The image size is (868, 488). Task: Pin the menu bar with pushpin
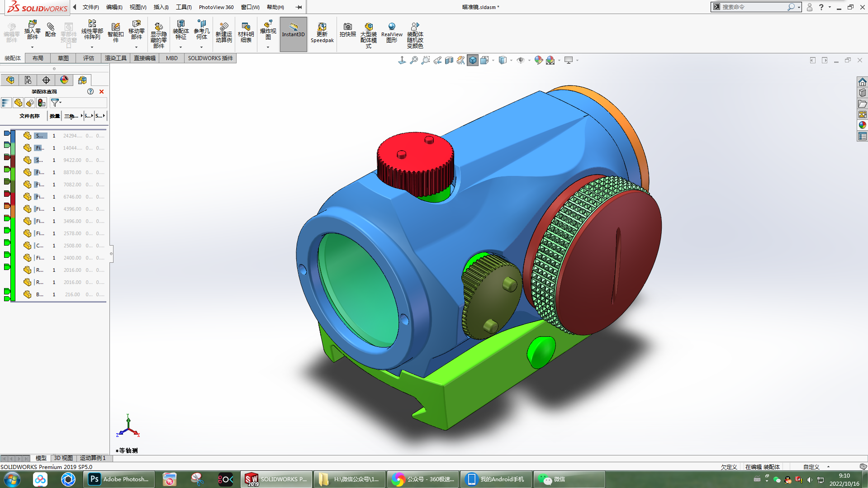299,7
